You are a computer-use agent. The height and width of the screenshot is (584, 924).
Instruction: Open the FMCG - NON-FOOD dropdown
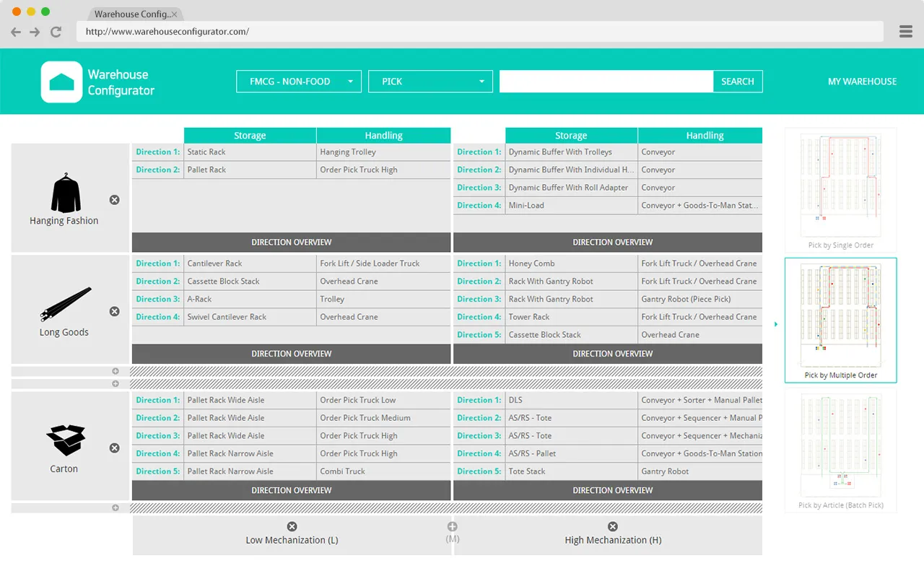tap(299, 82)
